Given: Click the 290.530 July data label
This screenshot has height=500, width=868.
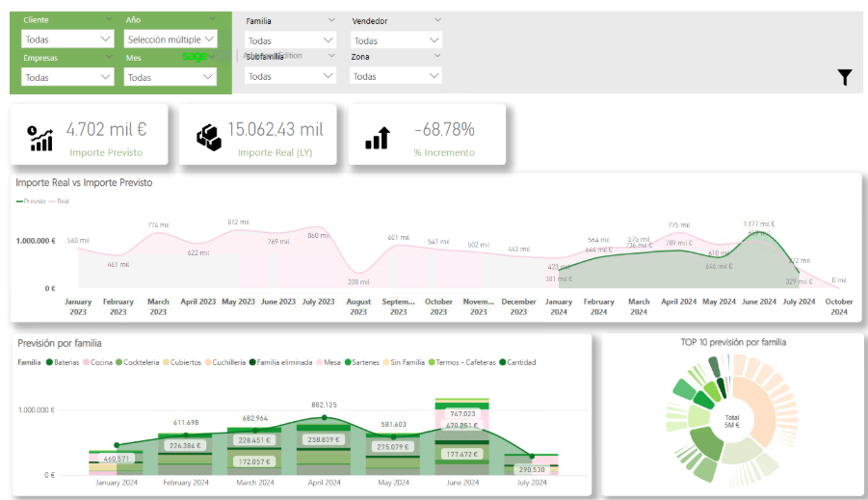Looking at the screenshot, I should coord(532,469).
